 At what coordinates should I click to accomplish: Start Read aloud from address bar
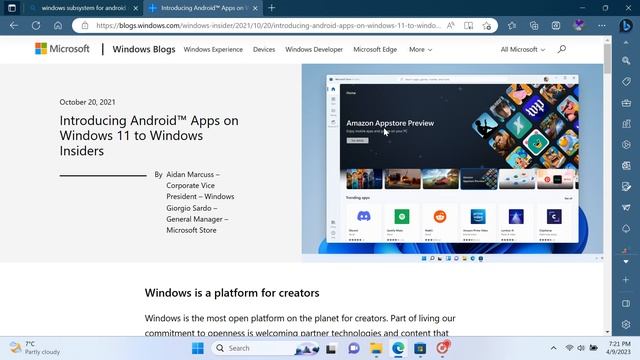point(451,25)
